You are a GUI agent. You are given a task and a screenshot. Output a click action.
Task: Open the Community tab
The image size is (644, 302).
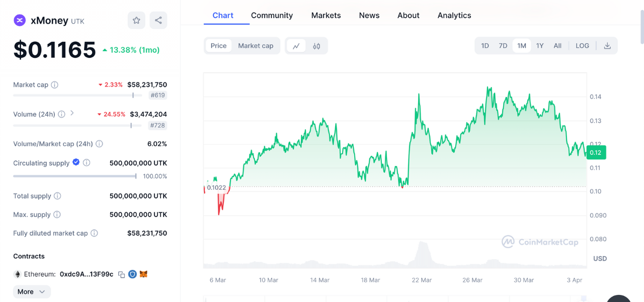pyautogui.click(x=272, y=16)
